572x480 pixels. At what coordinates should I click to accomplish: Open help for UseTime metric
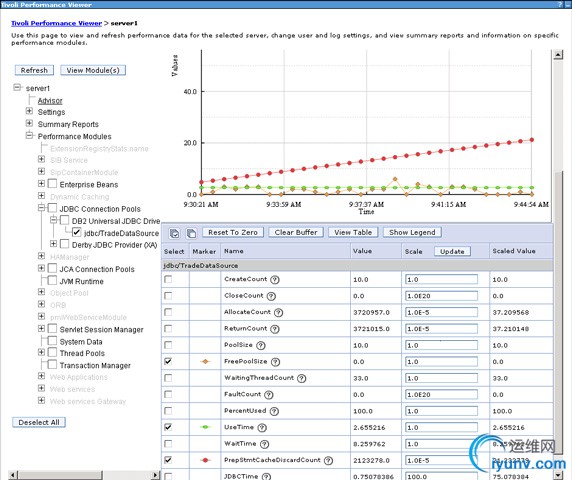[x=262, y=427]
